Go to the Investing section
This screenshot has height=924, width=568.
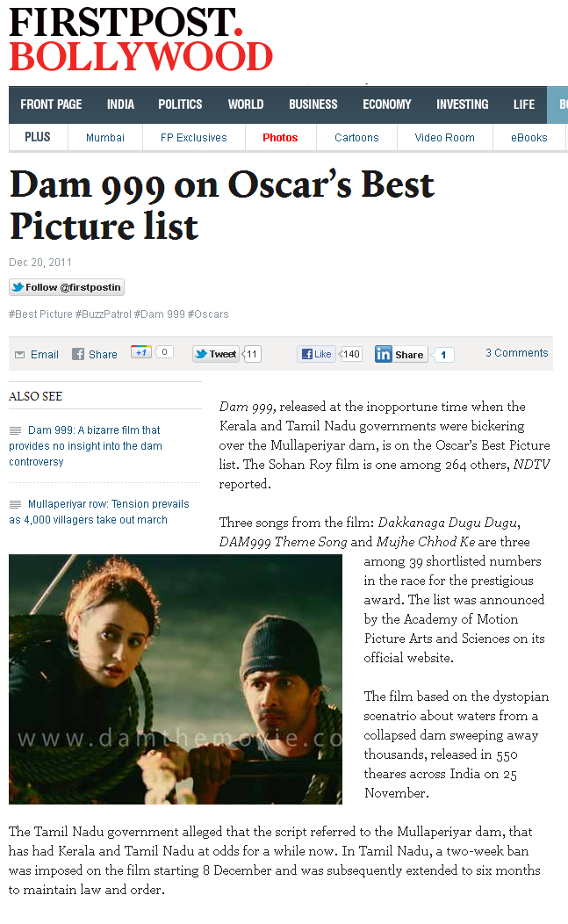[x=463, y=105]
